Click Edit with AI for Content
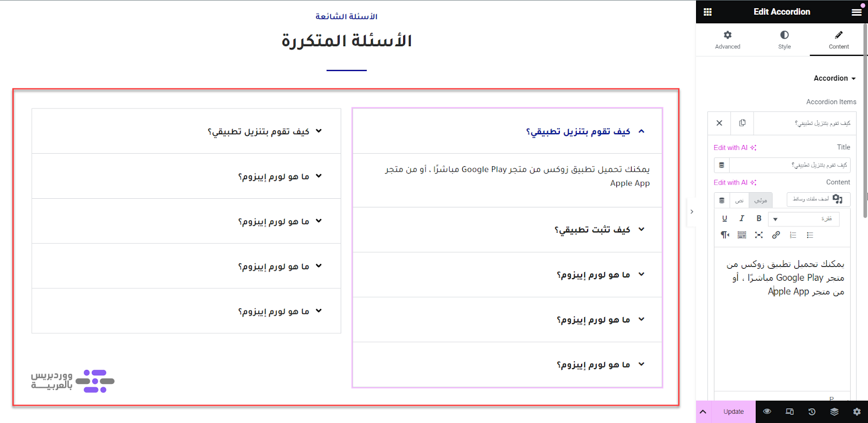Image resolution: width=868 pixels, height=423 pixels. [735, 182]
